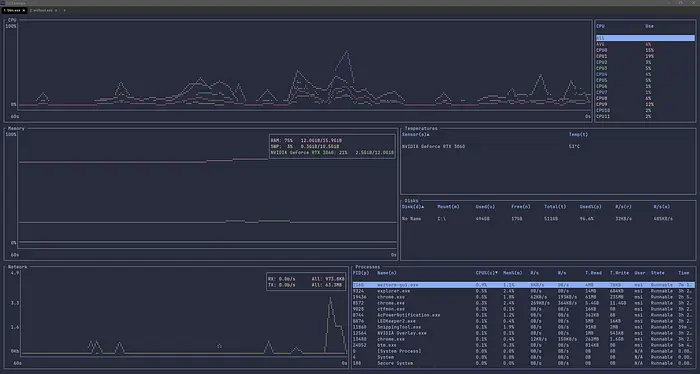Select the LEDKeeper2.exe process row
Screen dimensions: 700x374
click(523, 321)
